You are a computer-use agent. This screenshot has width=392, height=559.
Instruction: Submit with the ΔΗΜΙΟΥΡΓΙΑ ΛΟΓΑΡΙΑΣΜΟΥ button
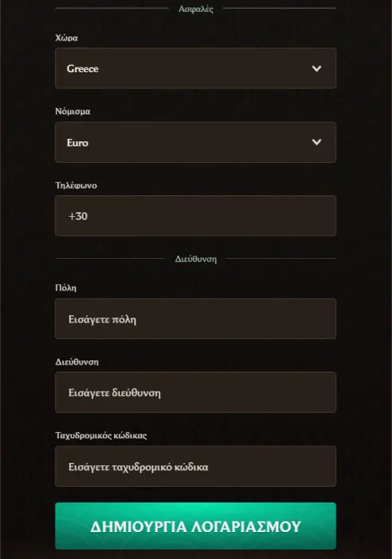[196, 526]
